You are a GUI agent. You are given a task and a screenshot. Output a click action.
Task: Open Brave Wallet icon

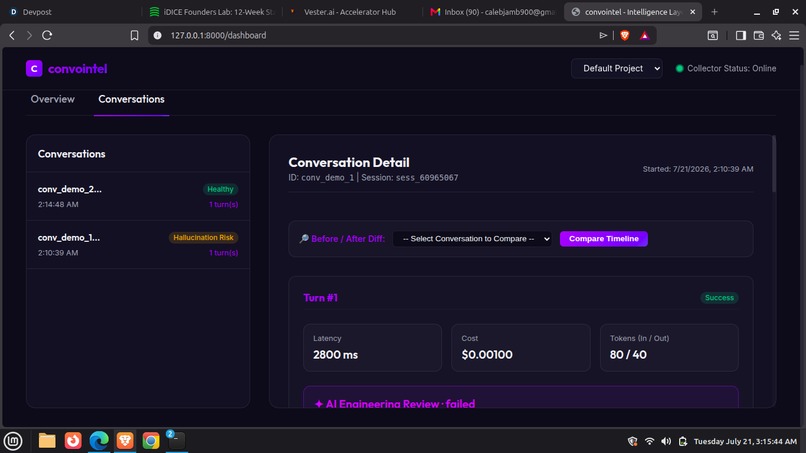(759, 35)
